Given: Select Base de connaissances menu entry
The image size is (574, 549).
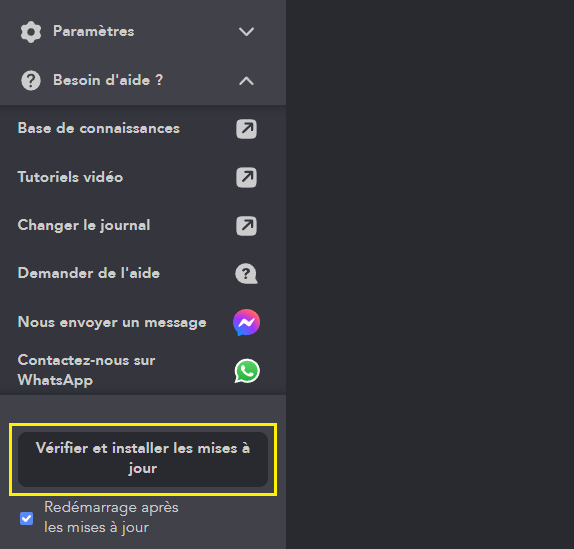Looking at the screenshot, I should click(99, 128).
